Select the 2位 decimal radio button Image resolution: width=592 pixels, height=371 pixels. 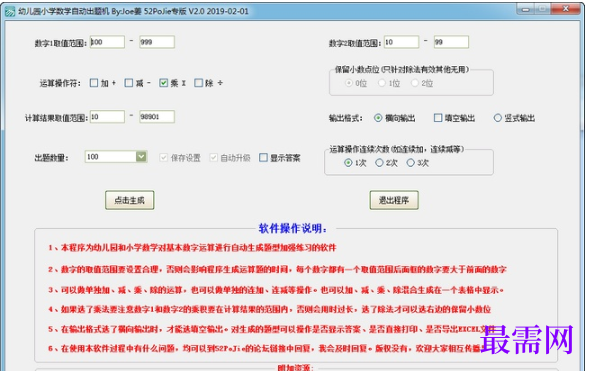click(415, 83)
